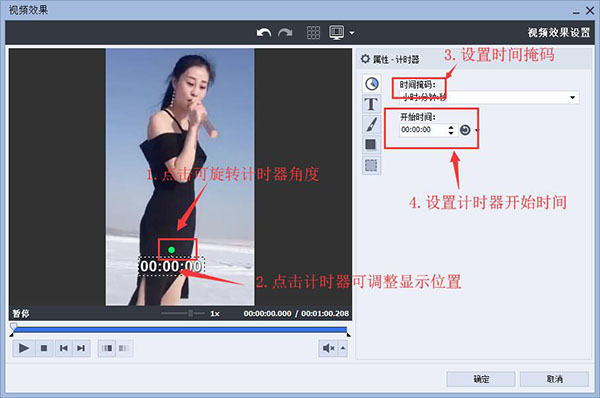Select the solid square fill icon
This screenshot has width=600, height=398.
pyautogui.click(x=372, y=145)
